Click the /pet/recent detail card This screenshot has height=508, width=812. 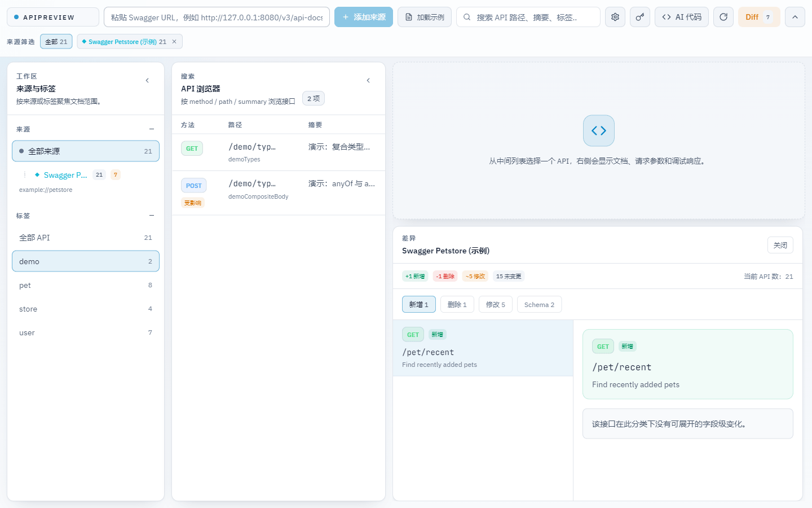click(x=688, y=364)
